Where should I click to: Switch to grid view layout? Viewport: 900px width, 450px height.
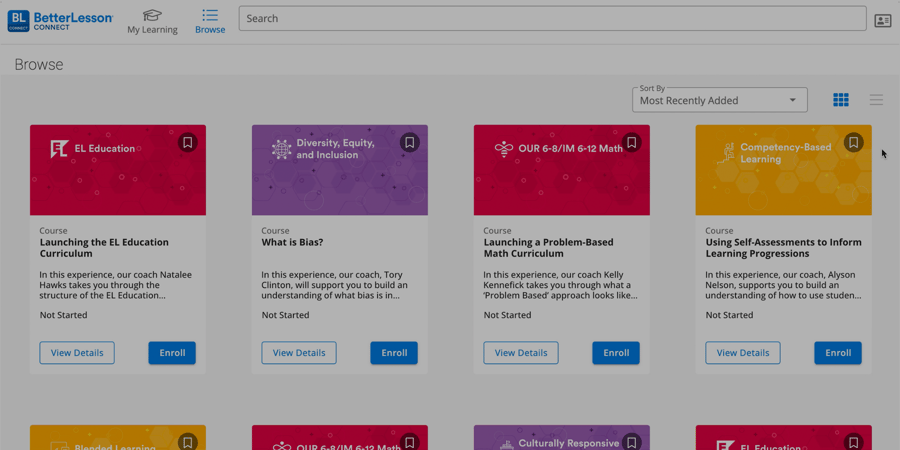[841, 100]
